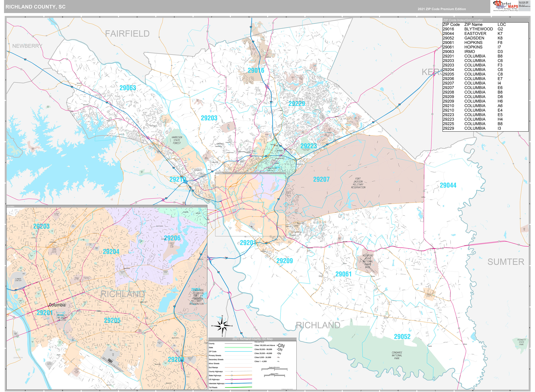Click the Interstate Highways shield in legend
This screenshot has height=392, width=535.
(x=232, y=383)
